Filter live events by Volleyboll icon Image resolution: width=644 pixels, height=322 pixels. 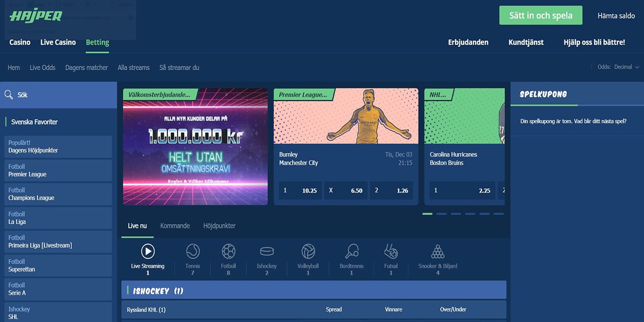click(x=308, y=251)
